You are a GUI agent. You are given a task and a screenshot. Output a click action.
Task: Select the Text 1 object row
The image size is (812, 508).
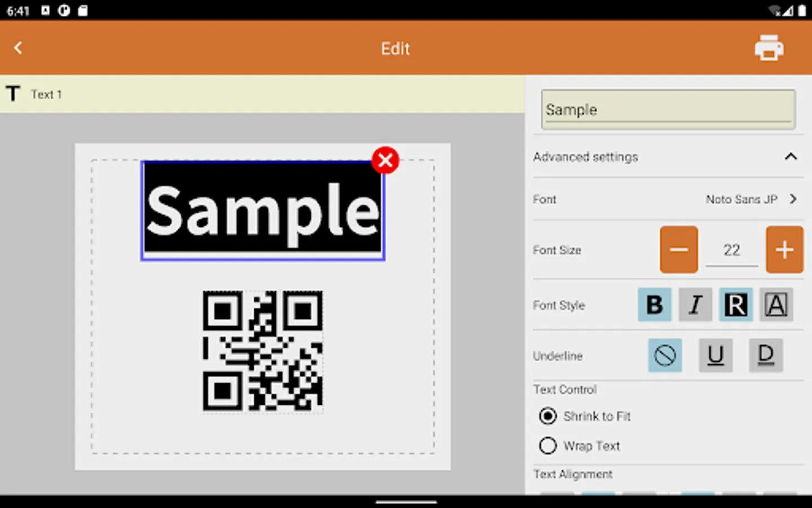coord(262,94)
